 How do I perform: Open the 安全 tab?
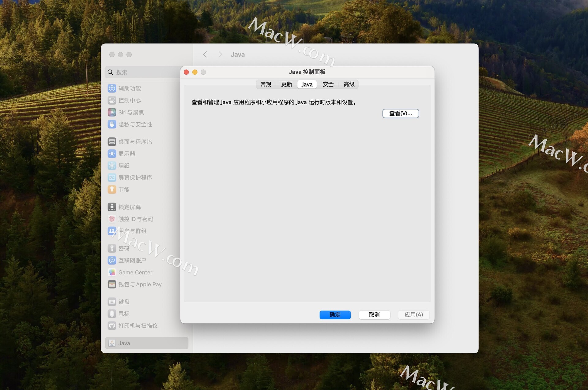(328, 84)
